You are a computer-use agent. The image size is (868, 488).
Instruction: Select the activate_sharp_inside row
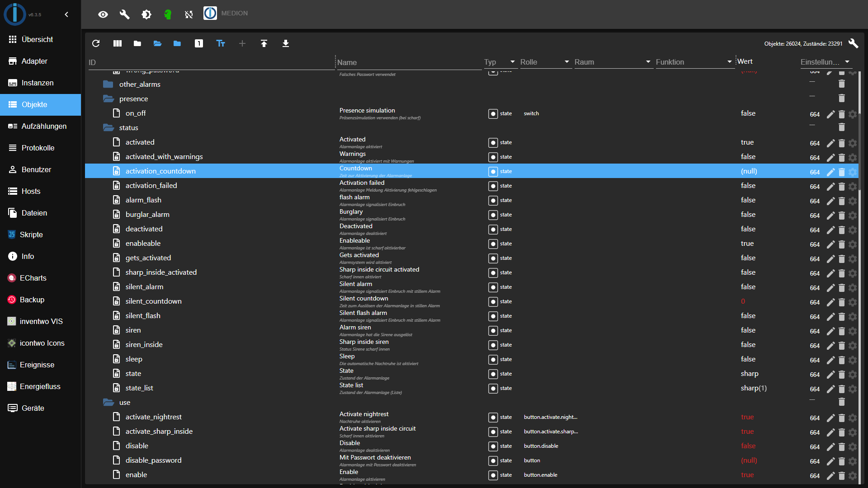472,432
